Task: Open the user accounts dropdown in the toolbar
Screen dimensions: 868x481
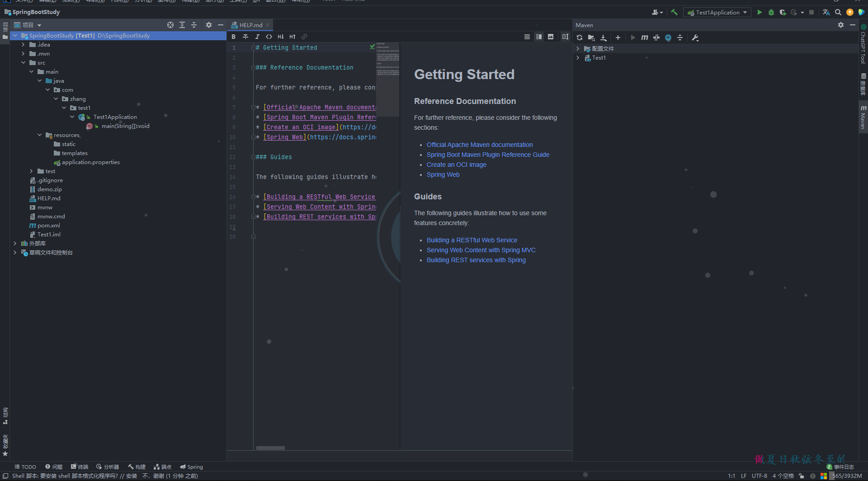Action: 657,12
